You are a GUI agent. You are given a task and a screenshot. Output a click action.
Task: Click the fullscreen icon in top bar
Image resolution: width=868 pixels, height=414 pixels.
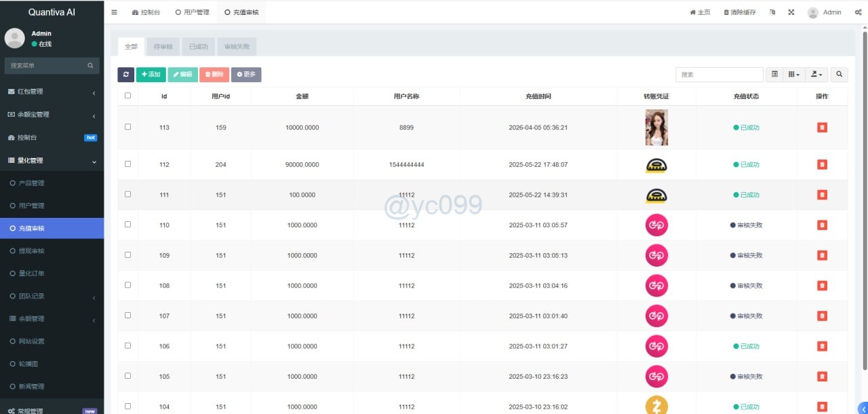click(791, 12)
